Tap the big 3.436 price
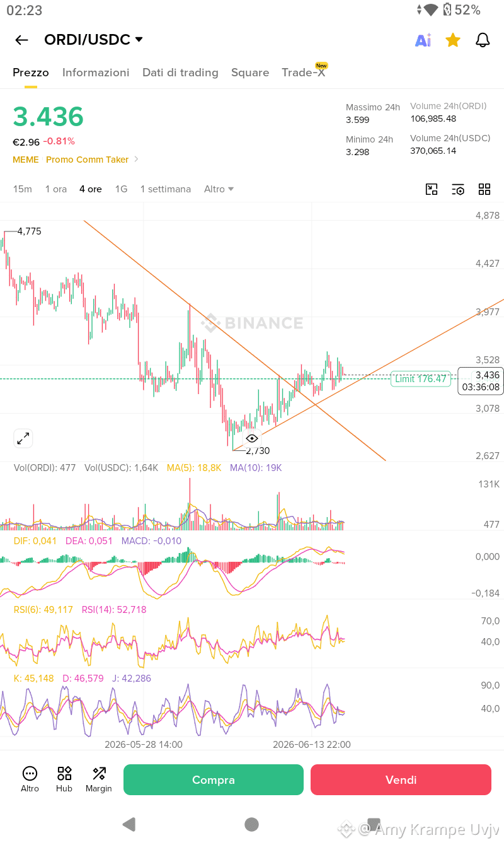 [x=48, y=117]
